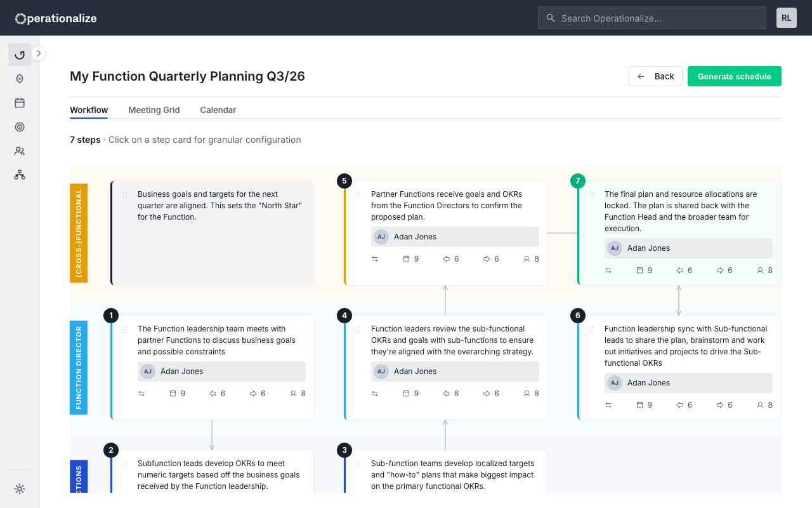Click recurrence arrows icon on step 6

click(x=608, y=405)
